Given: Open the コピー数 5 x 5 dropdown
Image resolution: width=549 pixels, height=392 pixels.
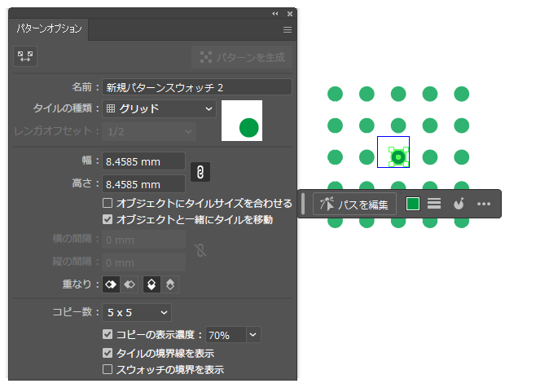Looking at the screenshot, I should tap(137, 312).
